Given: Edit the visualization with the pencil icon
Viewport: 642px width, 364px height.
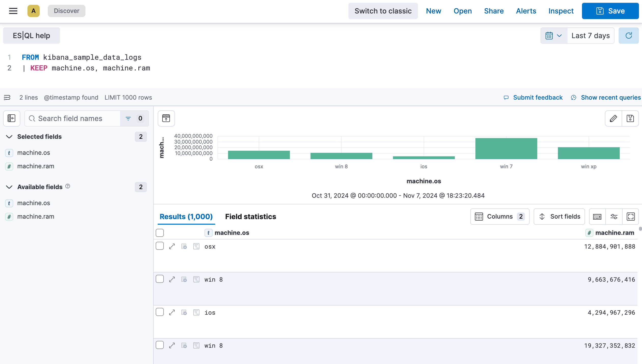Looking at the screenshot, I should tap(613, 118).
